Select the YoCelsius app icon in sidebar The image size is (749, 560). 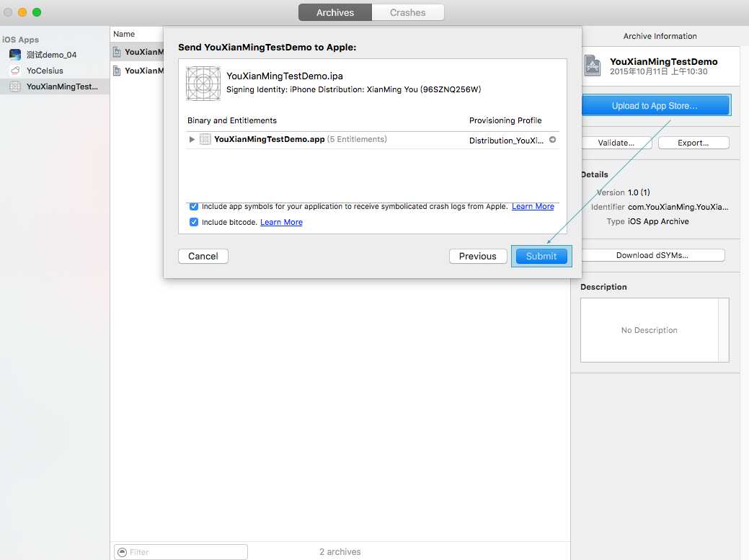15,71
